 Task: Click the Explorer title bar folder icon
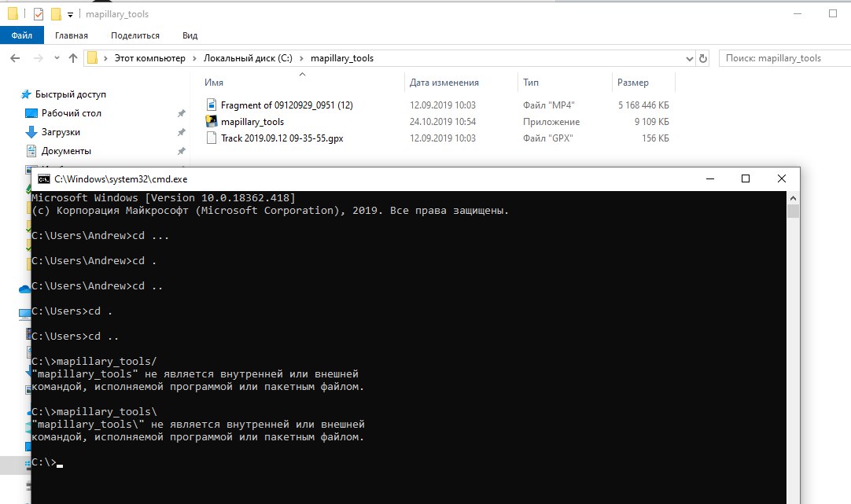(x=13, y=13)
